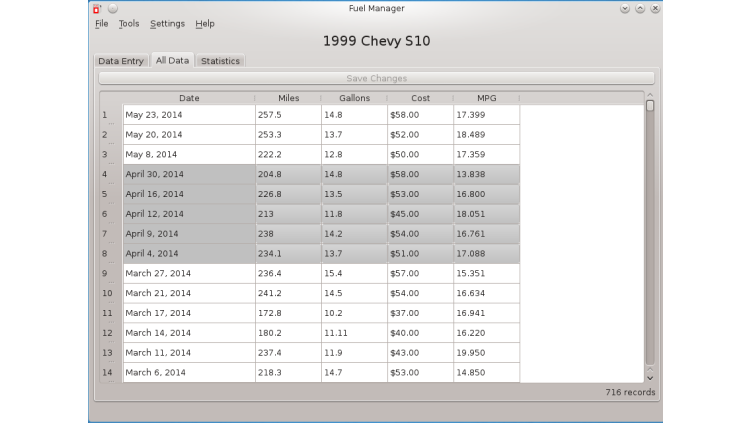Click the window maximize up-chevron button
Screen dimensions: 752x423
click(x=640, y=8)
